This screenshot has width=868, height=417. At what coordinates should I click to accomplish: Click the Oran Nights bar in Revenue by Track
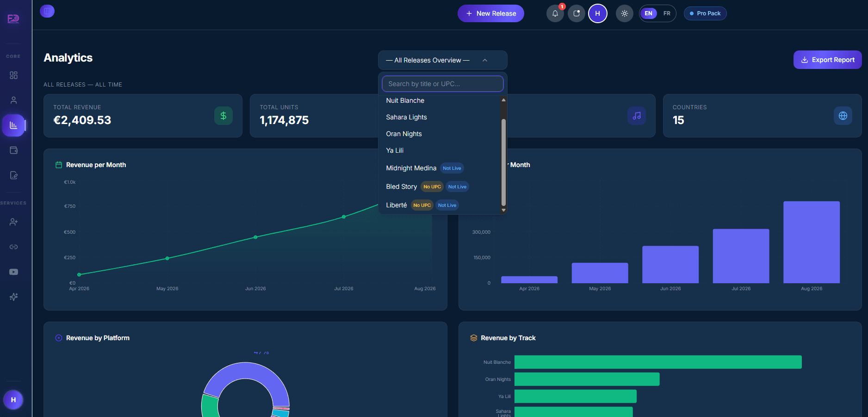(587, 379)
